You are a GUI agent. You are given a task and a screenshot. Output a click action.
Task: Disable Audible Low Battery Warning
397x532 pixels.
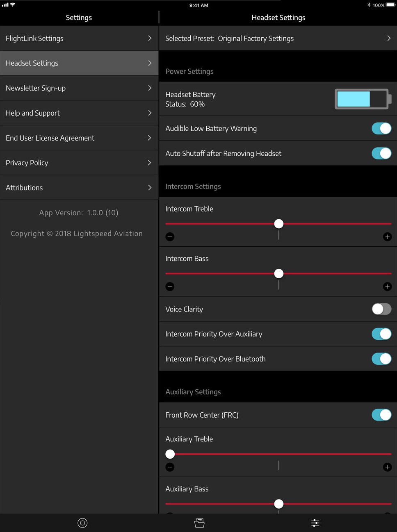point(381,129)
